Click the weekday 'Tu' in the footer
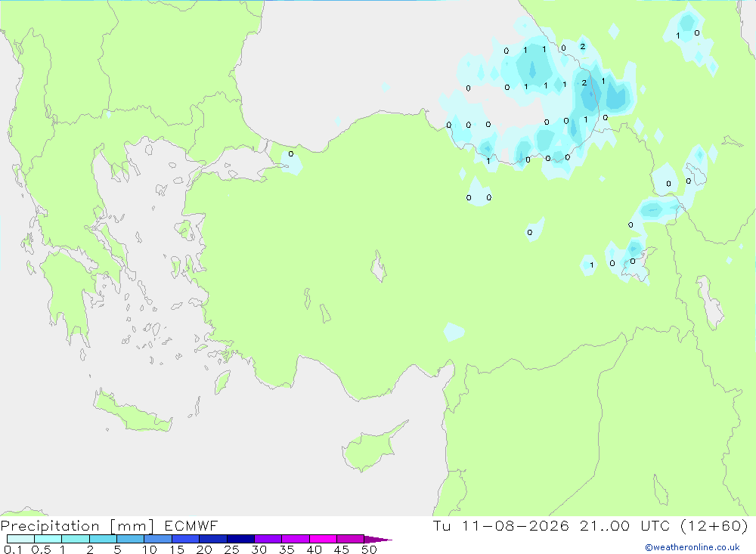Viewport: 756px width, 554px height. coord(442,525)
